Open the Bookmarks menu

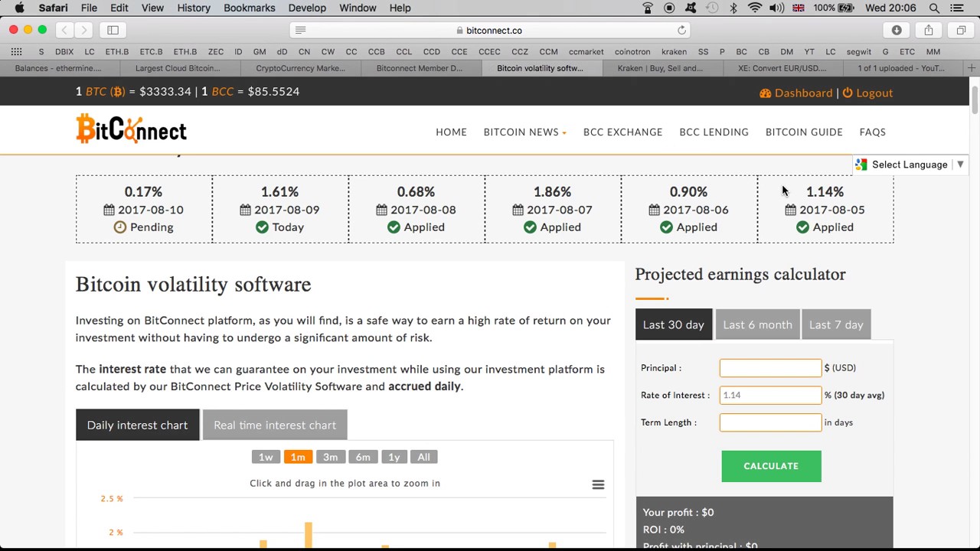pyautogui.click(x=250, y=8)
